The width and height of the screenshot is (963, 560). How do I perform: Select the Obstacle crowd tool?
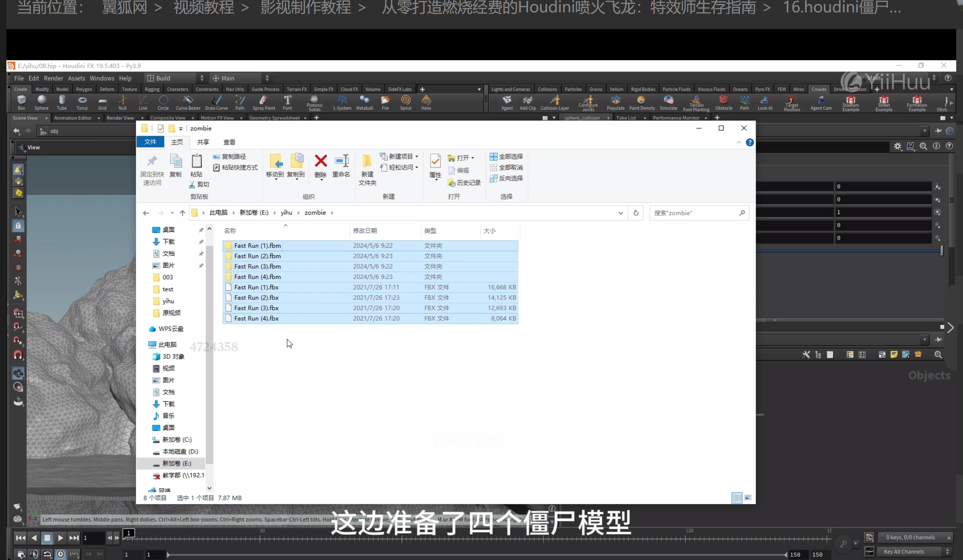pos(724,102)
